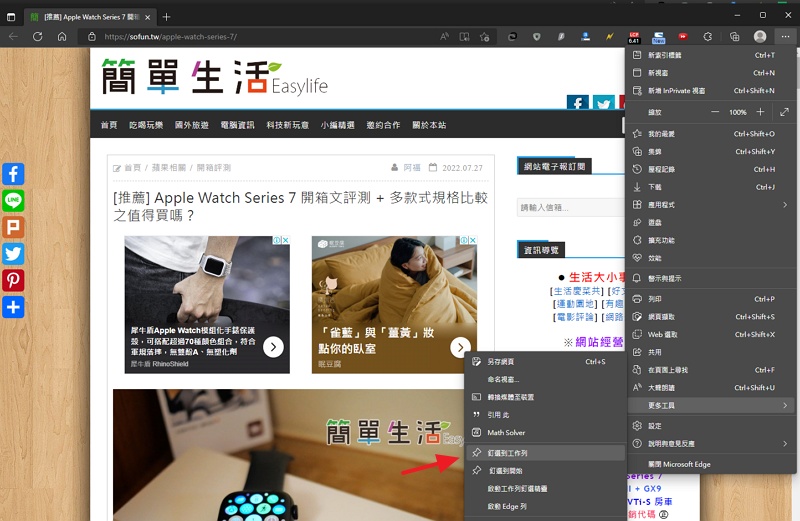Select 新視窗 (New window) menu item
This screenshot has height=521, width=800.
(x=711, y=73)
